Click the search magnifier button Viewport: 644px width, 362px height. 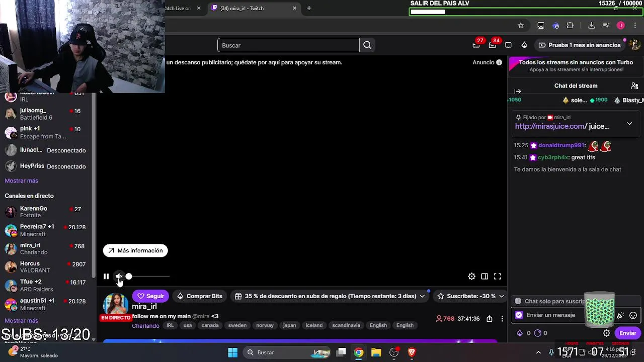click(367, 45)
